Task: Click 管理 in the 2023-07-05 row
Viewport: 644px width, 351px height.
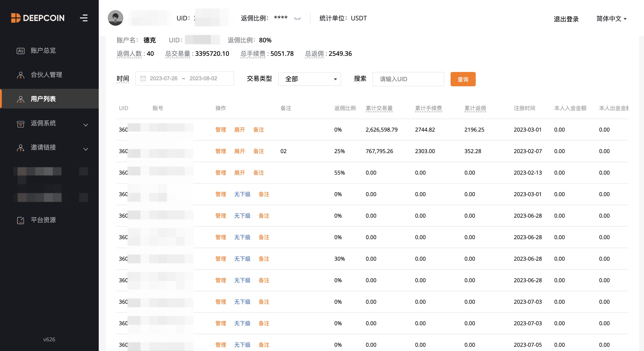Action: click(x=221, y=345)
